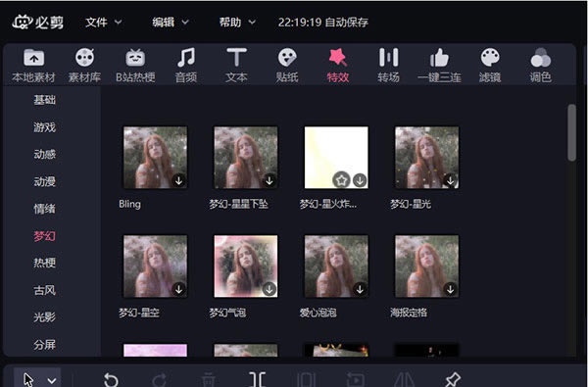Select the 特效 effects star icon
This screenshot has height=387, width=588.
click(338, 58)
